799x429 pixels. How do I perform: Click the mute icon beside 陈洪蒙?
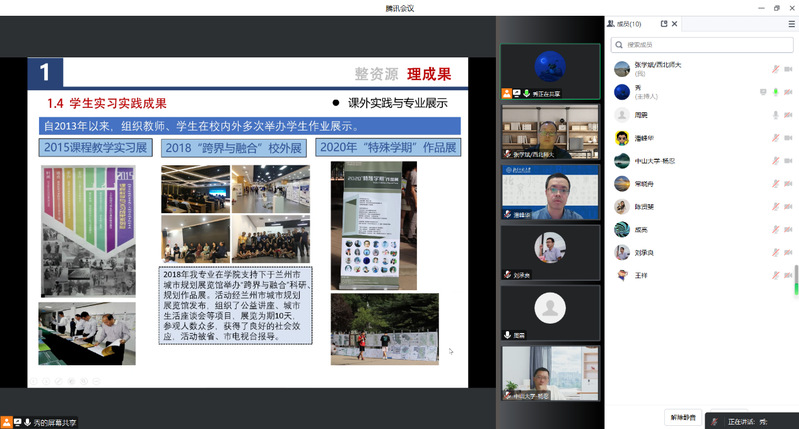click(x=775, y=206)
